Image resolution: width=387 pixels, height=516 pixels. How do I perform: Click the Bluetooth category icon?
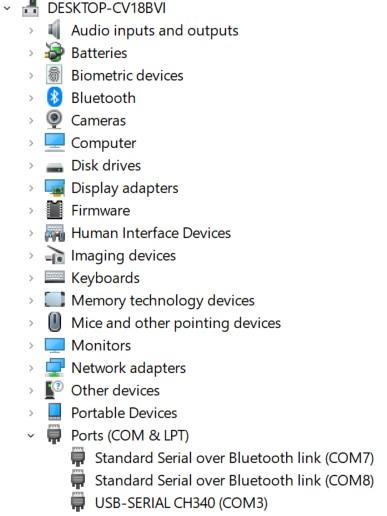[x=54, y=97]
